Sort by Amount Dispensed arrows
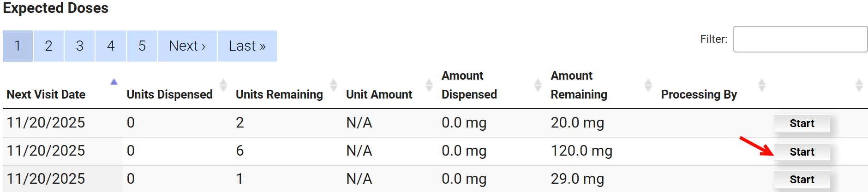The image size is (868, 192). click(538, 85)
